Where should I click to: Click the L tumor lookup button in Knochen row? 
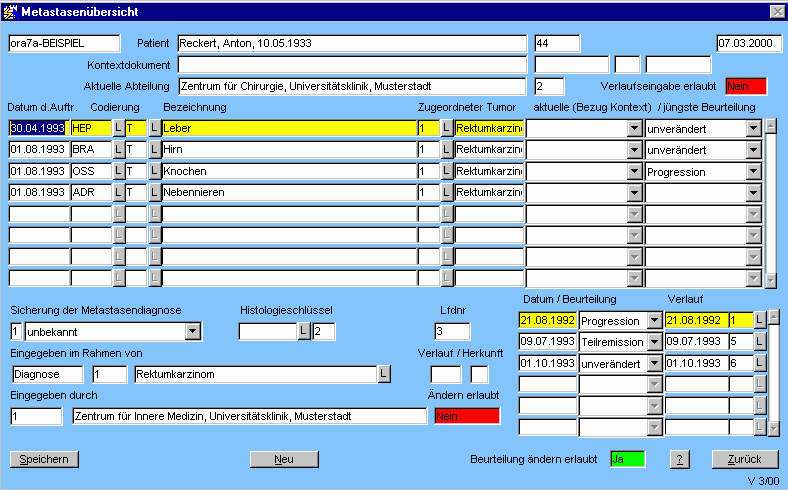click(446, 171)
